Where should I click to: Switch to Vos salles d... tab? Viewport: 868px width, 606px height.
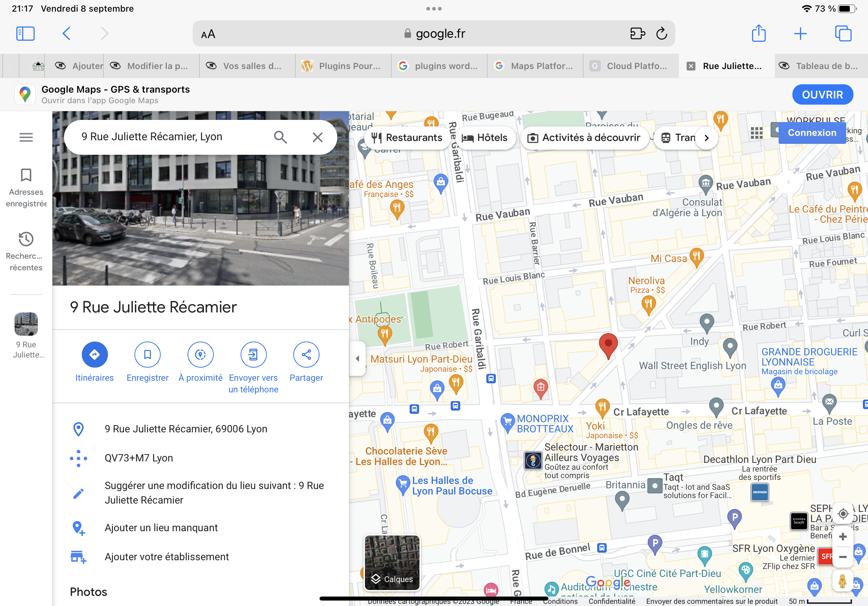click(247, 66)
